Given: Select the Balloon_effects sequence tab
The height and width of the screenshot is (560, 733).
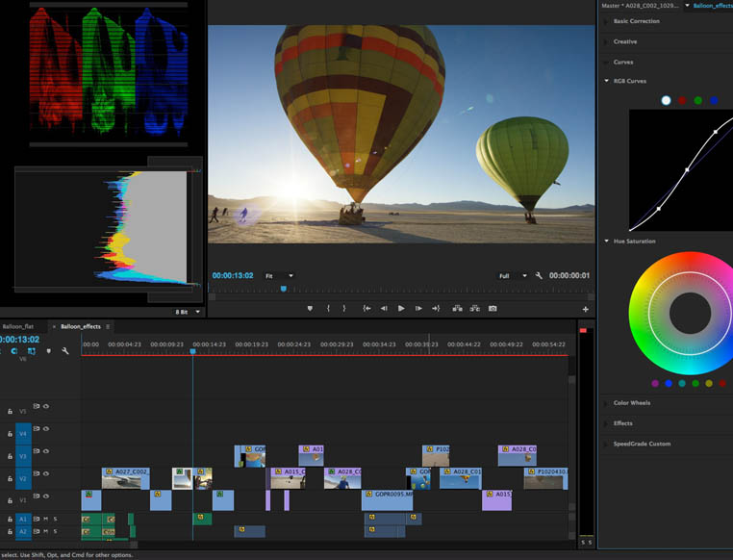Looking at the screenshot, I should click(81, 327).
